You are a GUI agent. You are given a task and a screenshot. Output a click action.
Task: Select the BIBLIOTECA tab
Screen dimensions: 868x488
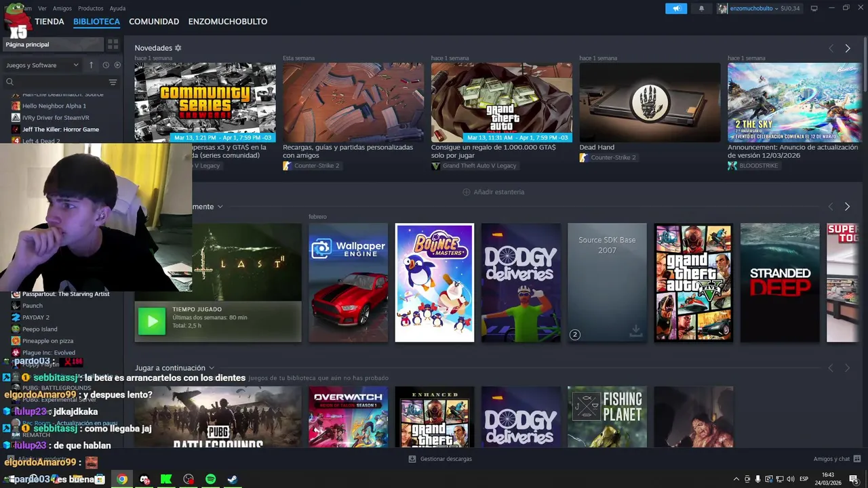pyautogui.click(x=96, y=22)
